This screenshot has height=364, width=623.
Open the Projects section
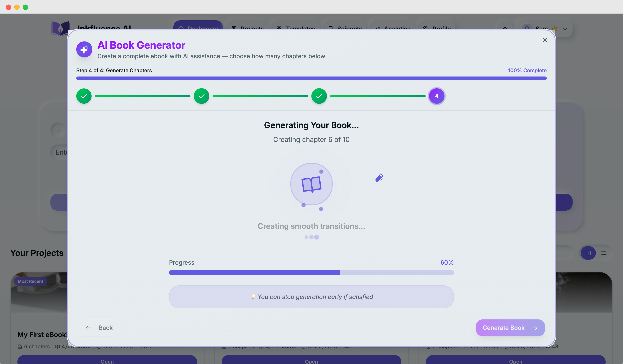pos(247,28)
